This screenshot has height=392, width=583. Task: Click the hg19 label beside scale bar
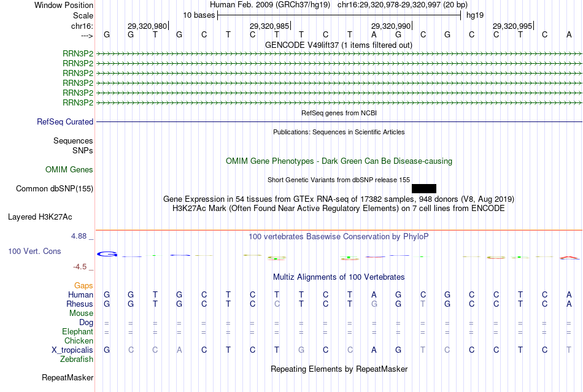click(475, 15)
